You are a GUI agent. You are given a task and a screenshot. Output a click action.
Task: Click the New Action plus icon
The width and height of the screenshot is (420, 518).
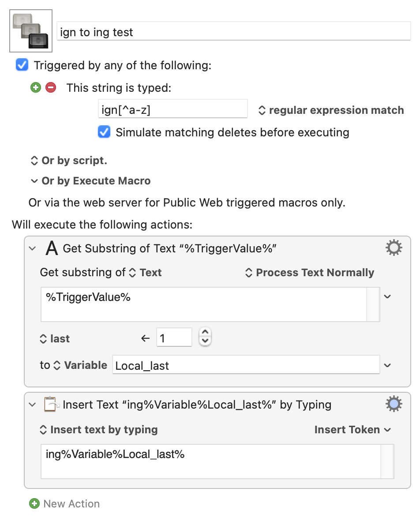[34, 503]
